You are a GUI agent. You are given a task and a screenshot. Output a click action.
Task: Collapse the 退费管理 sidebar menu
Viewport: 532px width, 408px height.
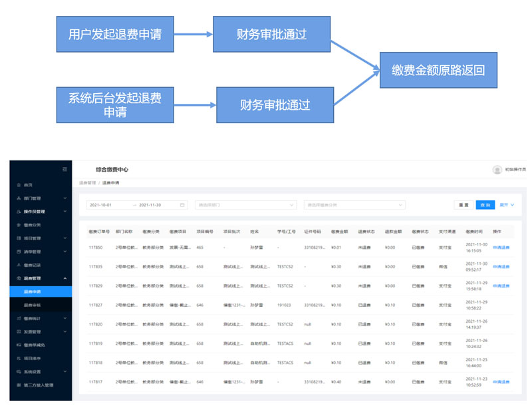(65, 278)
